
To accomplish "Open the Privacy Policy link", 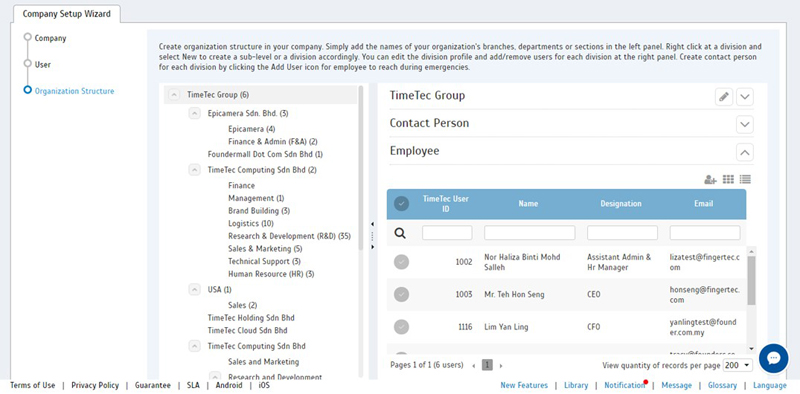I will pyautogui.click(x=95, y=385).
